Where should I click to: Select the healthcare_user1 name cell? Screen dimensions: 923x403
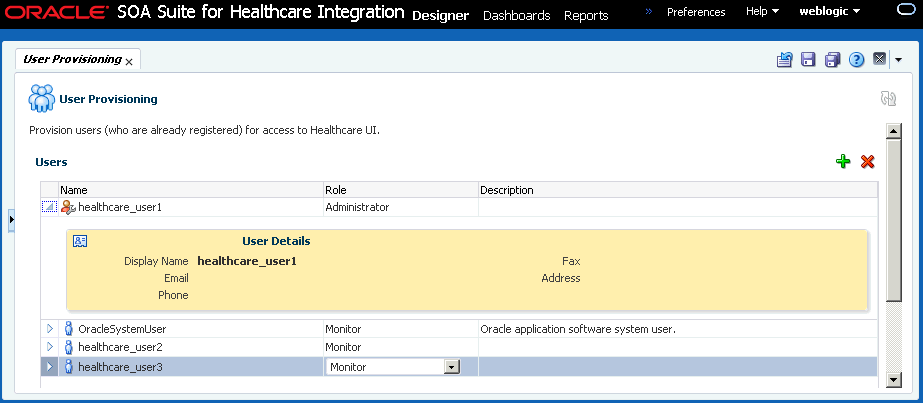191,207
